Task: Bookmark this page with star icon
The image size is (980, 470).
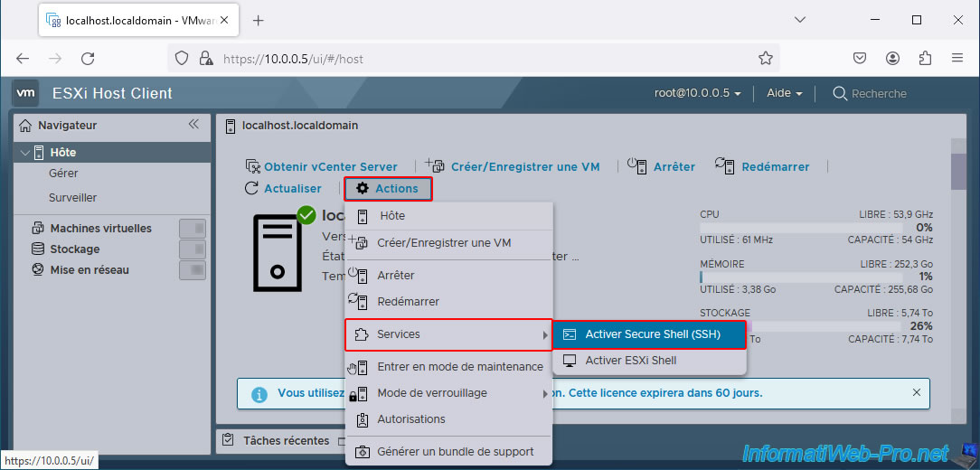Action: (x=766, y=59)
